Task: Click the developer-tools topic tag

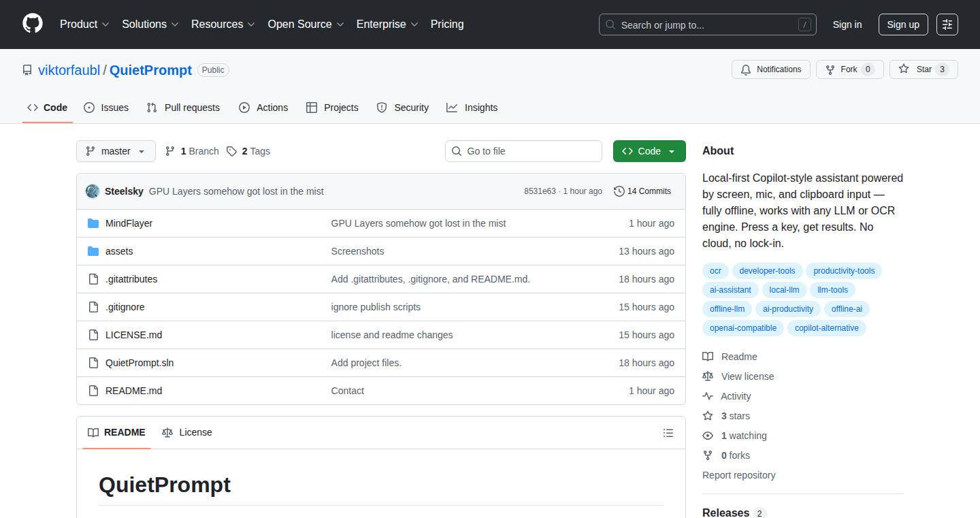Action: point(767,271)
